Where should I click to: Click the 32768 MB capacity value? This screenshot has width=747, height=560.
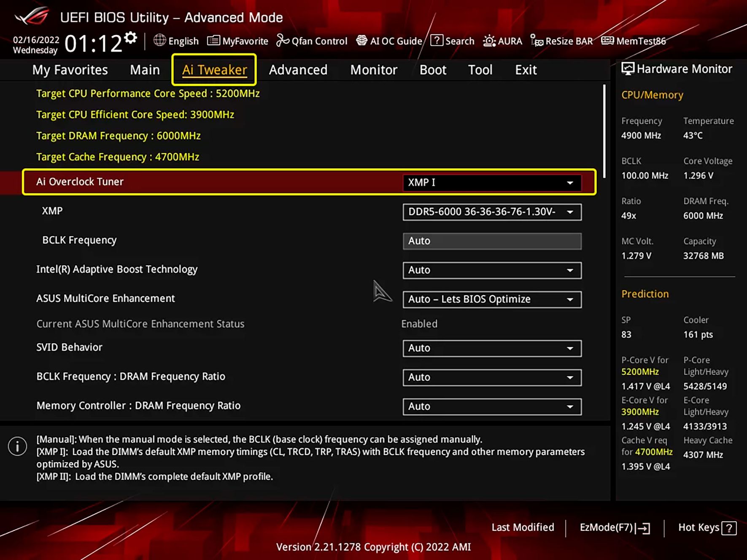[x=704, y=256]
